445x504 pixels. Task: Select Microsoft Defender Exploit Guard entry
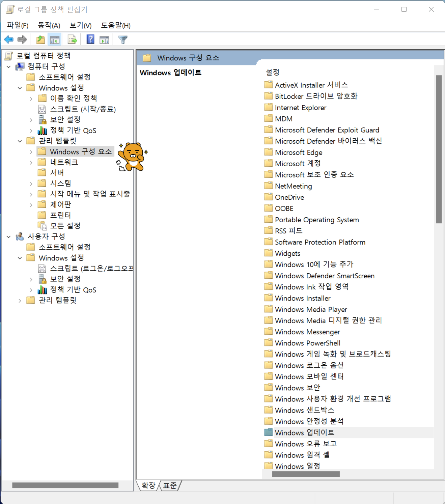click(327, 130)
